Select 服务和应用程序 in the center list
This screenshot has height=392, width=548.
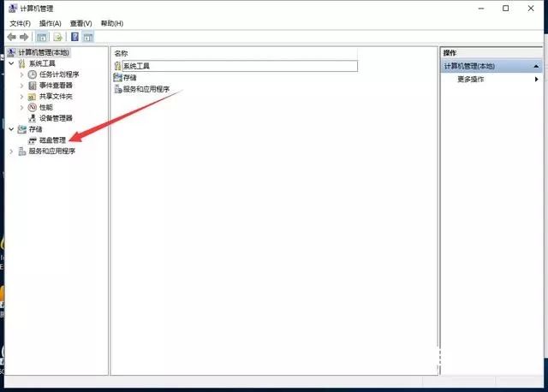tap(146, 89)
